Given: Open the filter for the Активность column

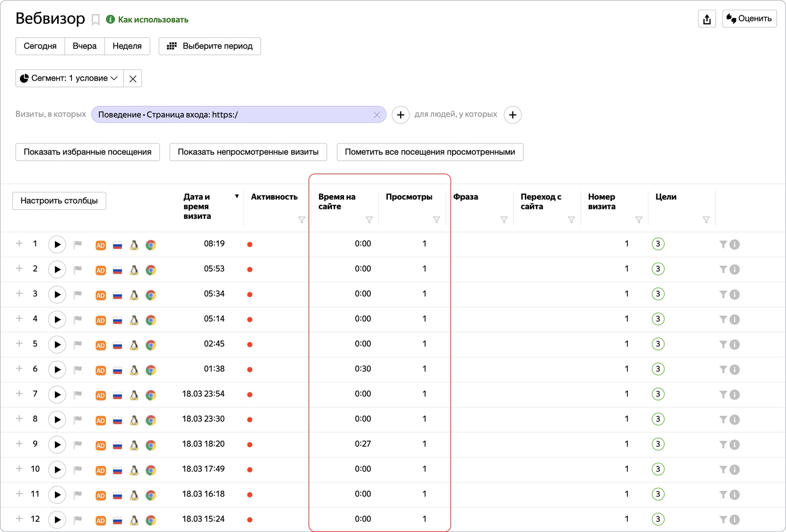Looking at the screenshot, I should point(301,220).
